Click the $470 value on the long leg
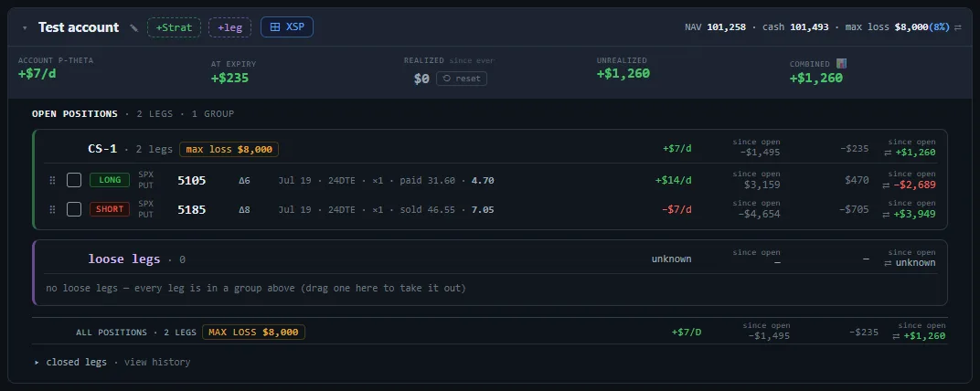Viewport: 980px width, 391px height. tap(857, 181)
